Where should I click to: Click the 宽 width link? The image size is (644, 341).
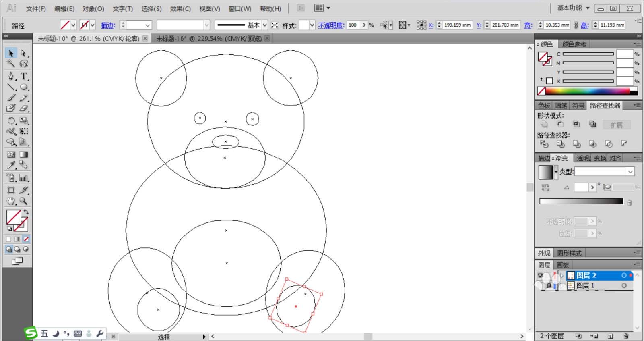528,25
